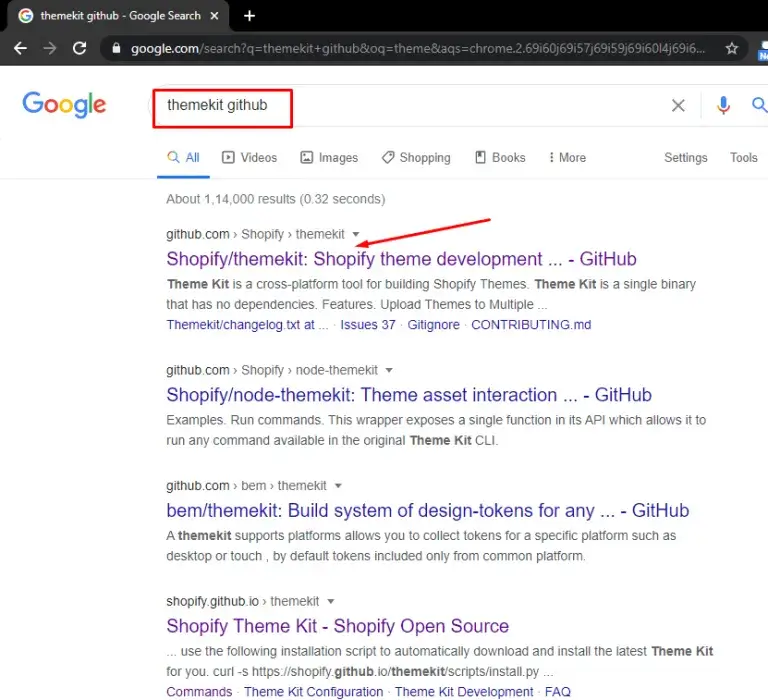Viewport: 768px width, 700px height.
Task: Click the padlock site info icon
Action: [x=117, y=48]
